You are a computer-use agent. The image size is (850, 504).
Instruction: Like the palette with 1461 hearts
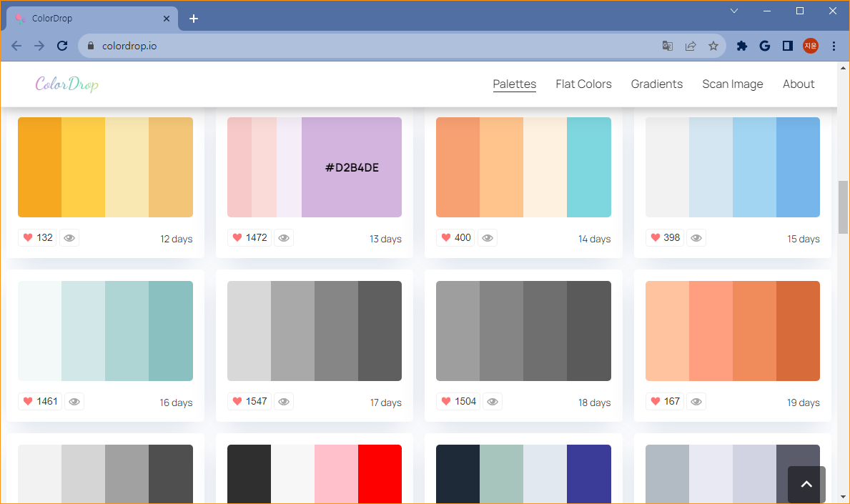(40, 401)
